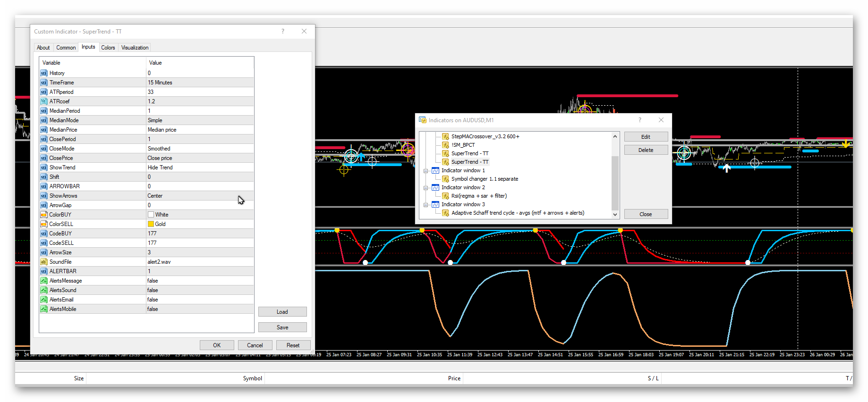Image resolution: width=868 pixels, height=402 pixels.
Task: Open help in Custom Indicator dialog
Action: pos(283,31)
